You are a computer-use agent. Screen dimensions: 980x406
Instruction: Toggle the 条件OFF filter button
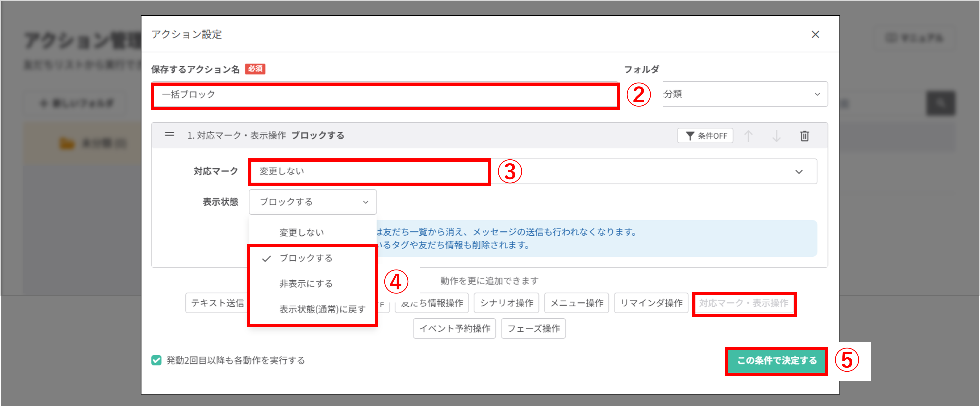pos(705,136)
